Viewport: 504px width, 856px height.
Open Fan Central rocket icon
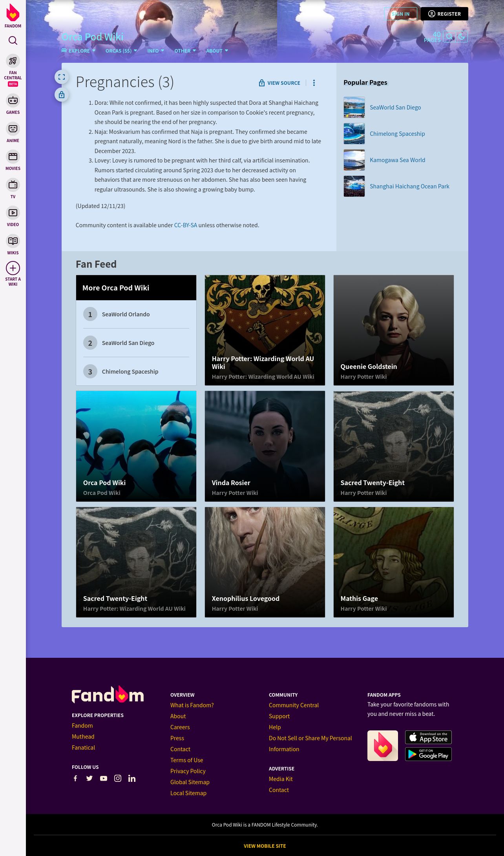click(13, 61)
